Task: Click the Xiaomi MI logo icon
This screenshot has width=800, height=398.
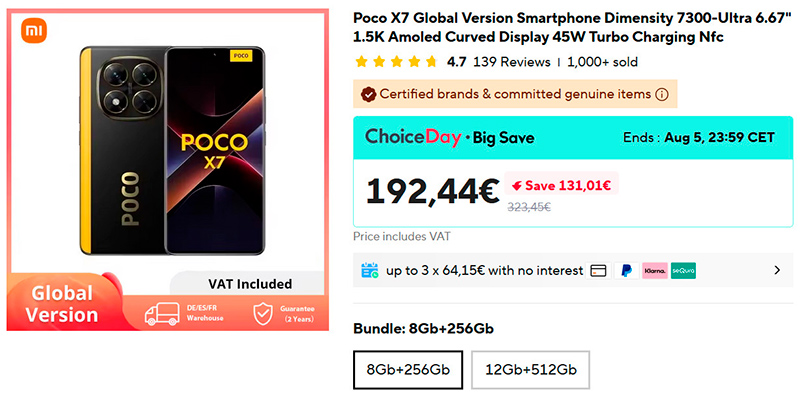Action: point(34,32)
